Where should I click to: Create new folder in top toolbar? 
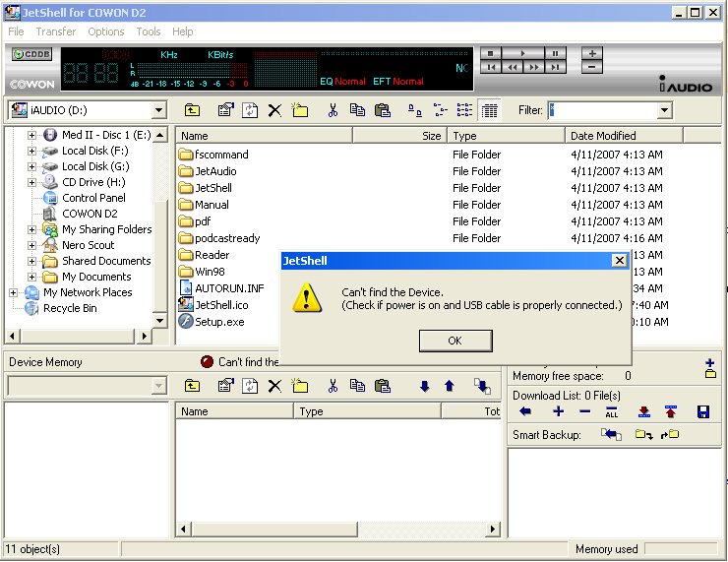300,110
